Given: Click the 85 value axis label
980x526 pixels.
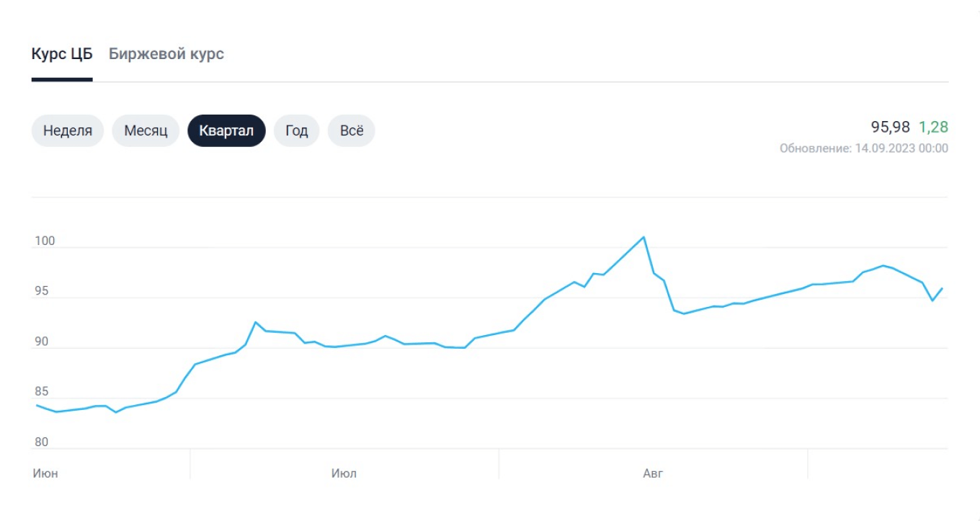Looking at the screenshot, I should 42,392.
